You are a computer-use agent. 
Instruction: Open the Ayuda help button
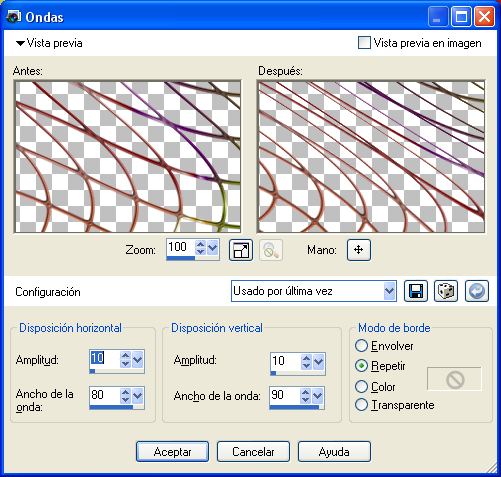point(334,452)
